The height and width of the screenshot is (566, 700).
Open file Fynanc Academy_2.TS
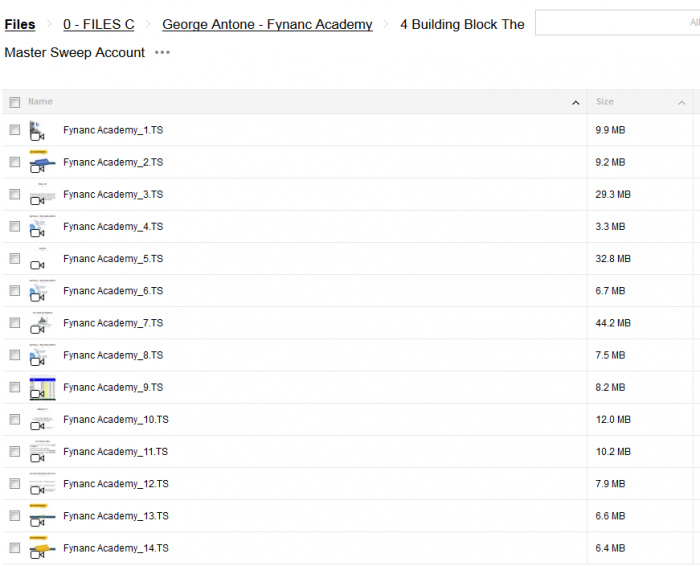pos(113,162)
